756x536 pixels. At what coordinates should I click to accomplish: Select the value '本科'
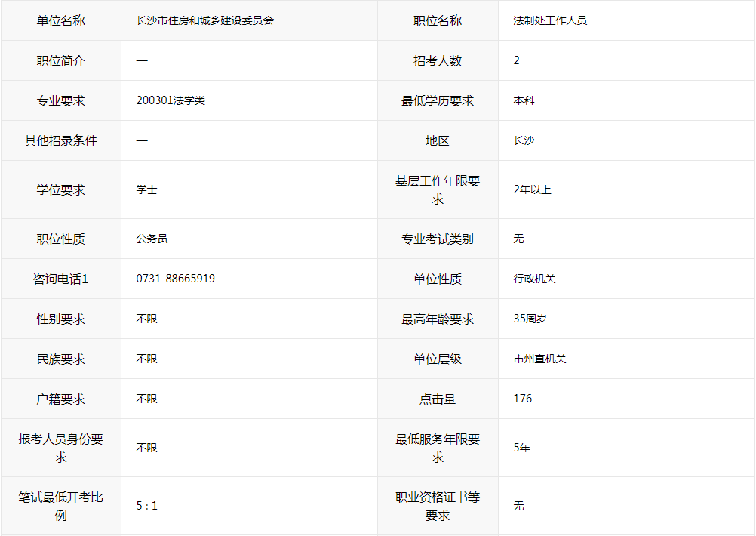[524, 100]
